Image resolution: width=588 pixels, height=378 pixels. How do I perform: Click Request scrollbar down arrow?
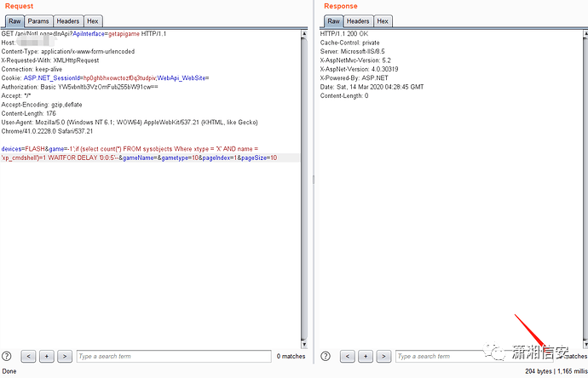click(x=304, y=344)
